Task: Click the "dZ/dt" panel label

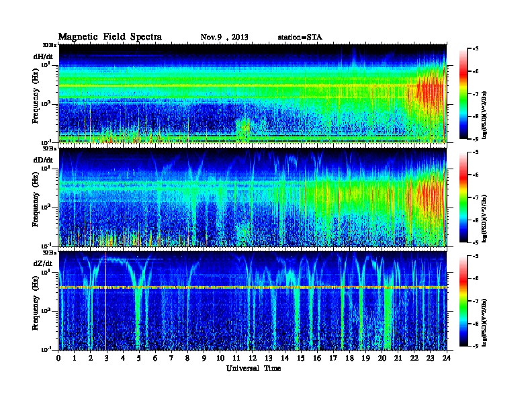Action: [43, 263]
